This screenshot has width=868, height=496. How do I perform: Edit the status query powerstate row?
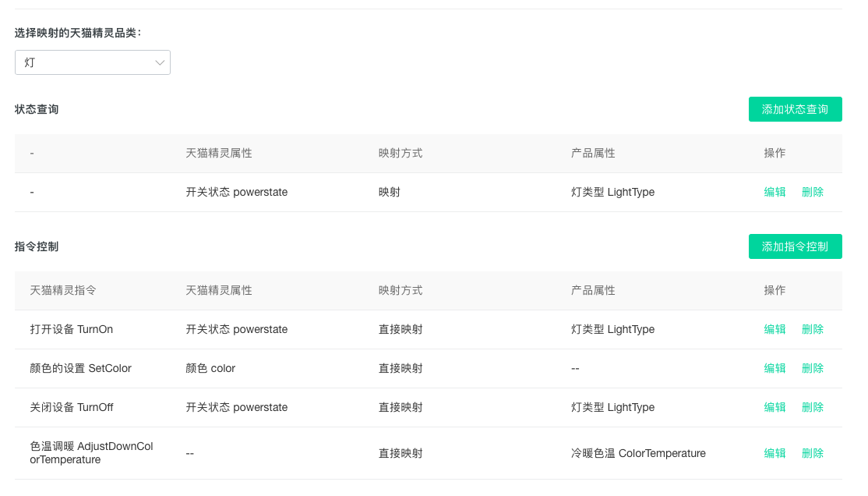coord(774,193)
